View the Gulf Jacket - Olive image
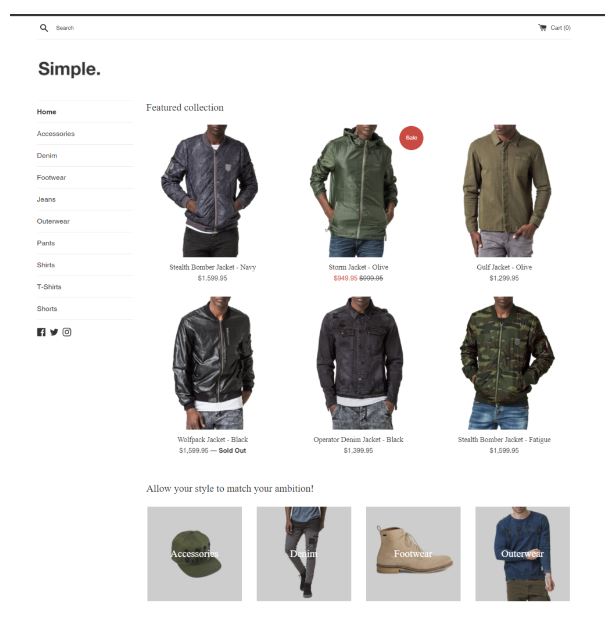Image resolution: width=614 pixels, height=635 pixels. [x=504, y=190]
